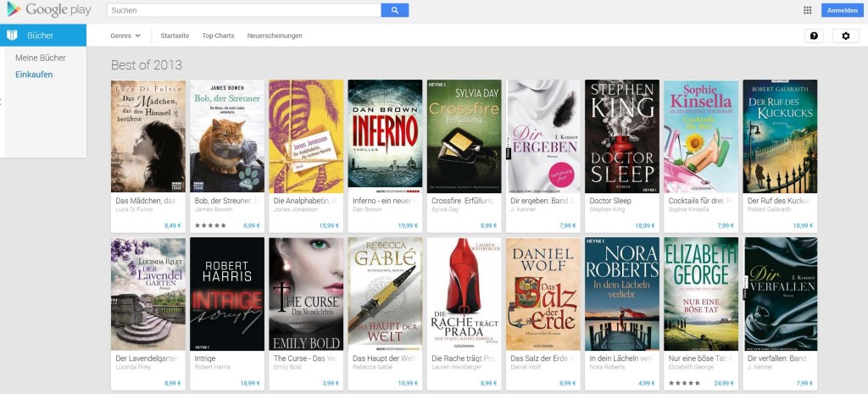Click author name James Bowen
The image size is (868, 394).
[x=214, y=210]
